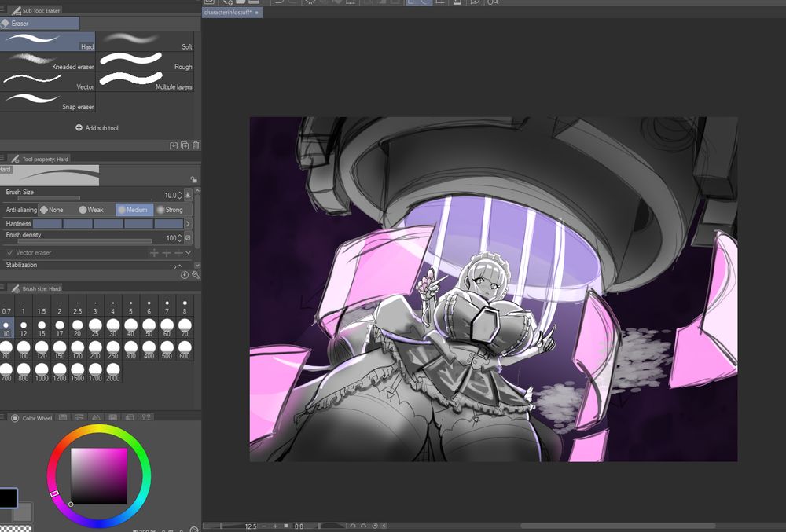Switch to the Color Wheel tab
This screenshot has width=786, height=532.
pyautogui.click(x=31, y=418)
